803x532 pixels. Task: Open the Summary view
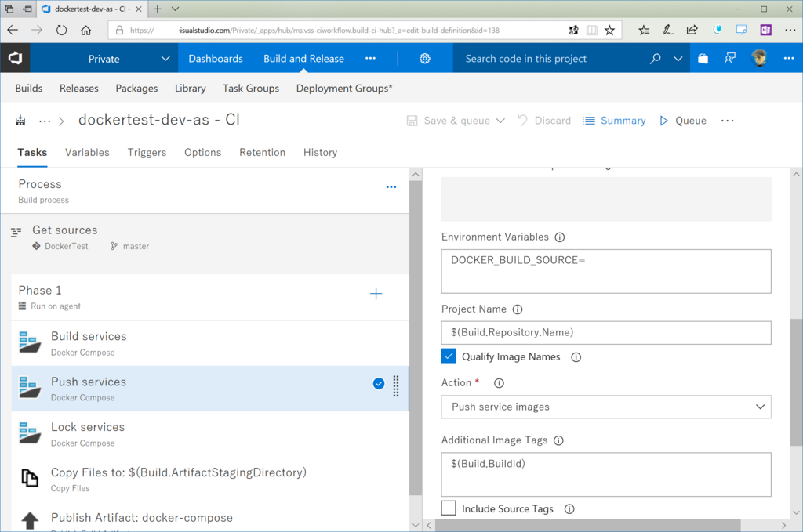(x=615, y=121)
